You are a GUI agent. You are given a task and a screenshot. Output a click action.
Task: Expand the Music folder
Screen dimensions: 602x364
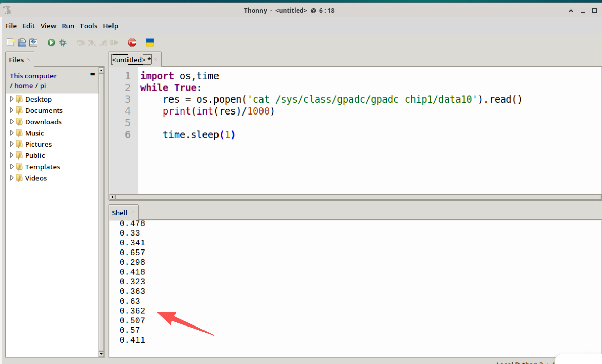pos(12,133)
